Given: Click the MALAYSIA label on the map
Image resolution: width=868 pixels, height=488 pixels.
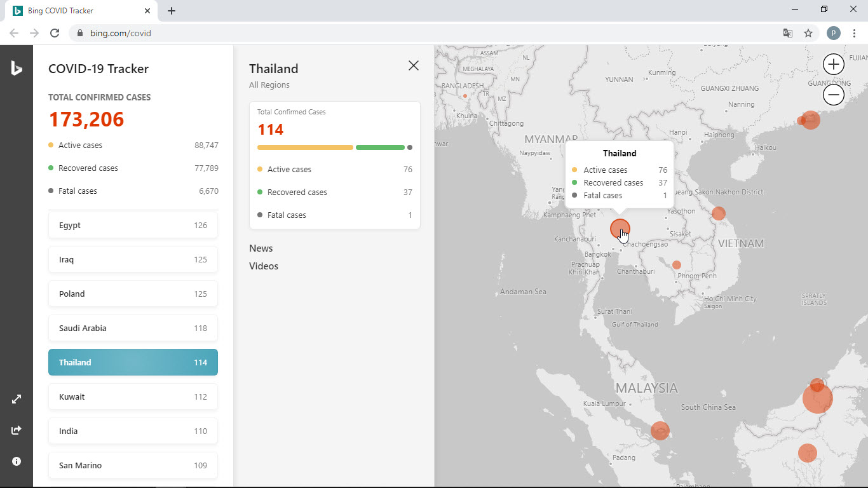Looking at the screenshot, I should [646, 388].
